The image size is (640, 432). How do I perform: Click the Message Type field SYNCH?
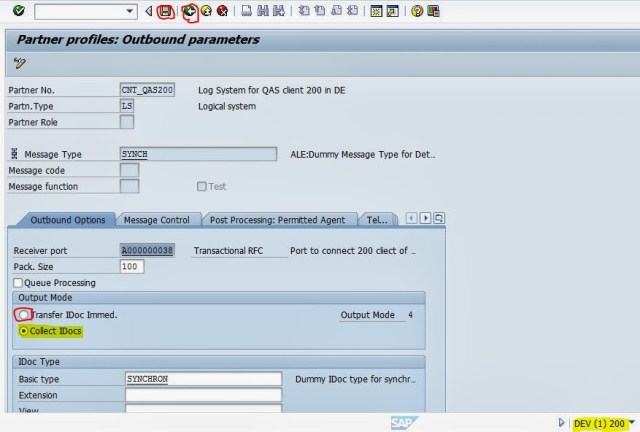tap(198, 154)
